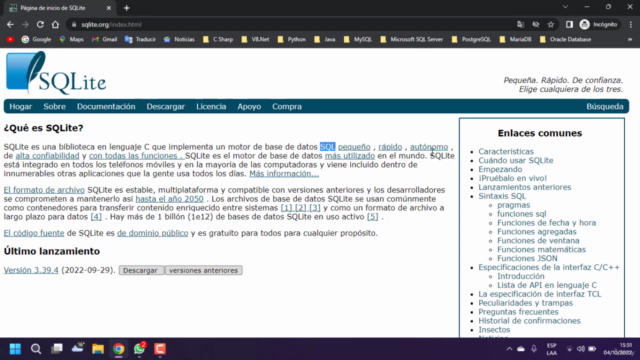The image size is (640, 360).
Task: Open the Documentación menu item
Action: (x=106, y=107)
